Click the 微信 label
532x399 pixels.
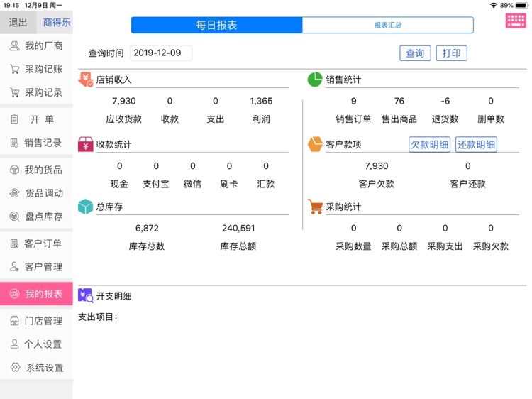coord(193,184)
